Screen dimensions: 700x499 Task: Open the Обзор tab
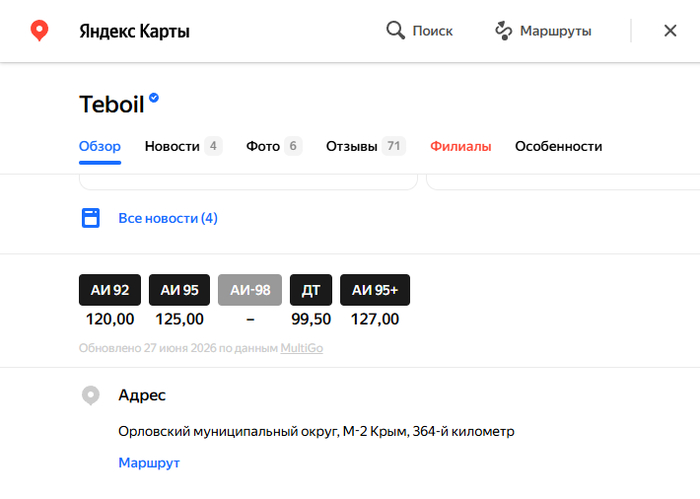(100, 146)
